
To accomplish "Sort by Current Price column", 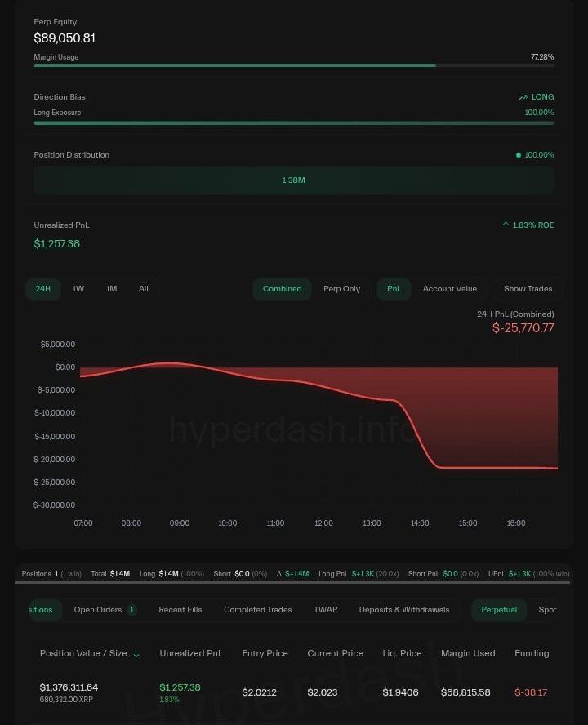I will (x=336, y=653).
